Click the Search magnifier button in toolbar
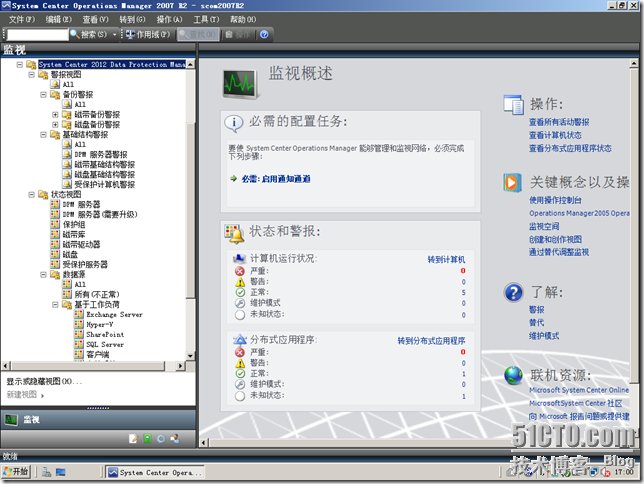Image resolution: width=644 pixels, height=484 pixels. [x=89, y=35]
